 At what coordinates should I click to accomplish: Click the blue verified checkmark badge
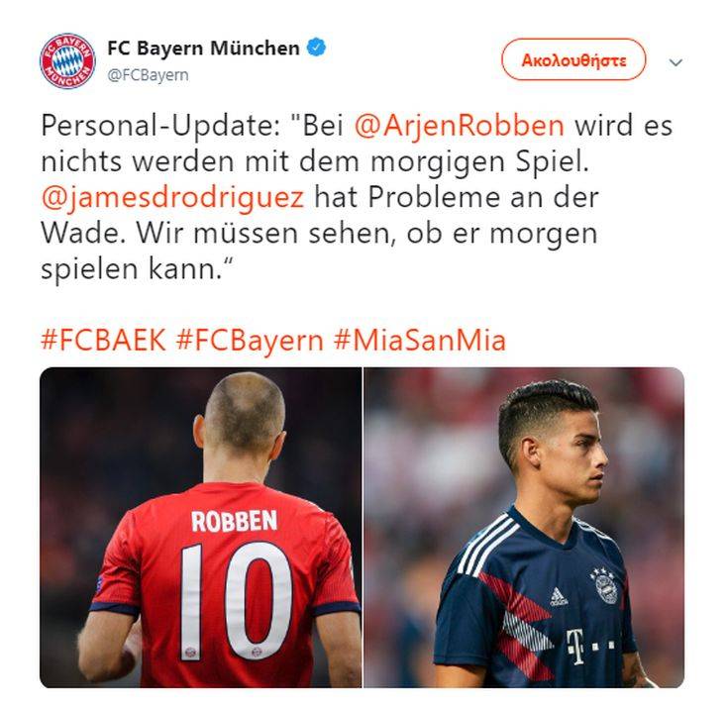point(318,48)
